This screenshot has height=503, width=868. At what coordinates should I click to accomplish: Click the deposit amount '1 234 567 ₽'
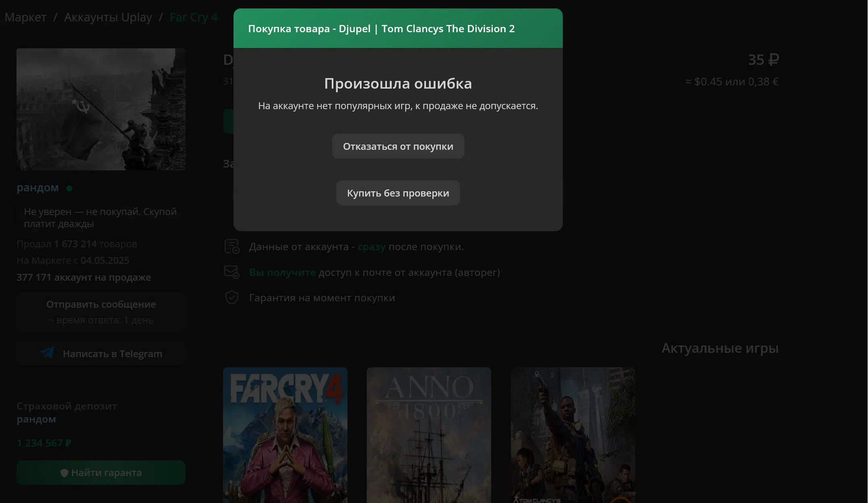[44, 443]
